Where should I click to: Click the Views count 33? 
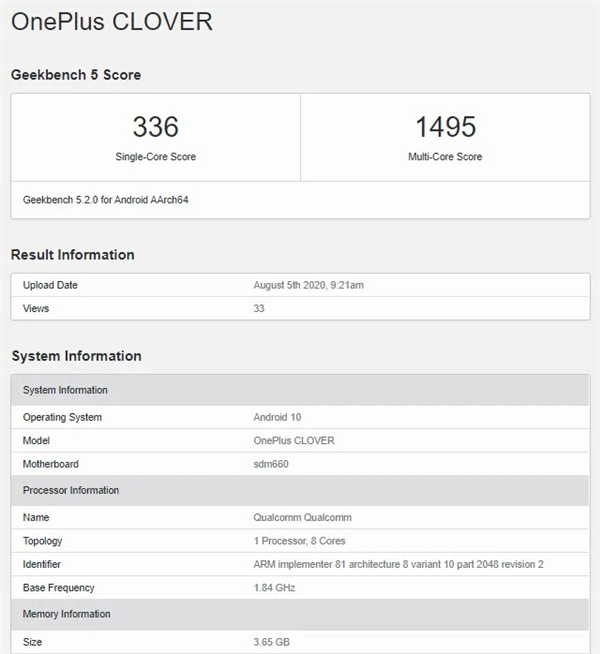(259, 309)
